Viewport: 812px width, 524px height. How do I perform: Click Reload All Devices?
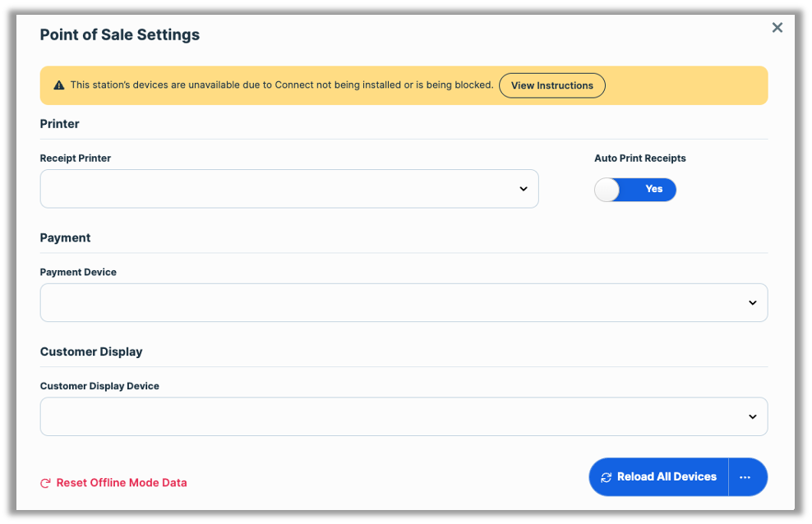click(x=667, y=477)
